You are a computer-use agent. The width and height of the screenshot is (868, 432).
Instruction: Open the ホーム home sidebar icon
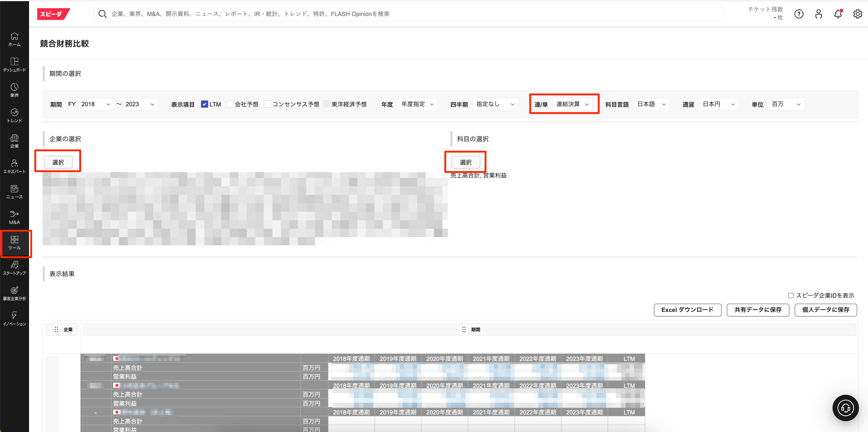pos(14,39)
